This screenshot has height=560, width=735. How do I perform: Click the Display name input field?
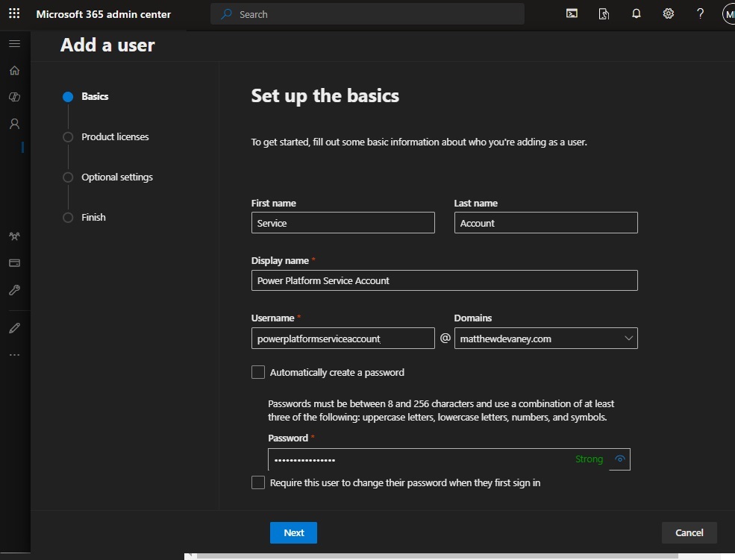tap(445, 280)
